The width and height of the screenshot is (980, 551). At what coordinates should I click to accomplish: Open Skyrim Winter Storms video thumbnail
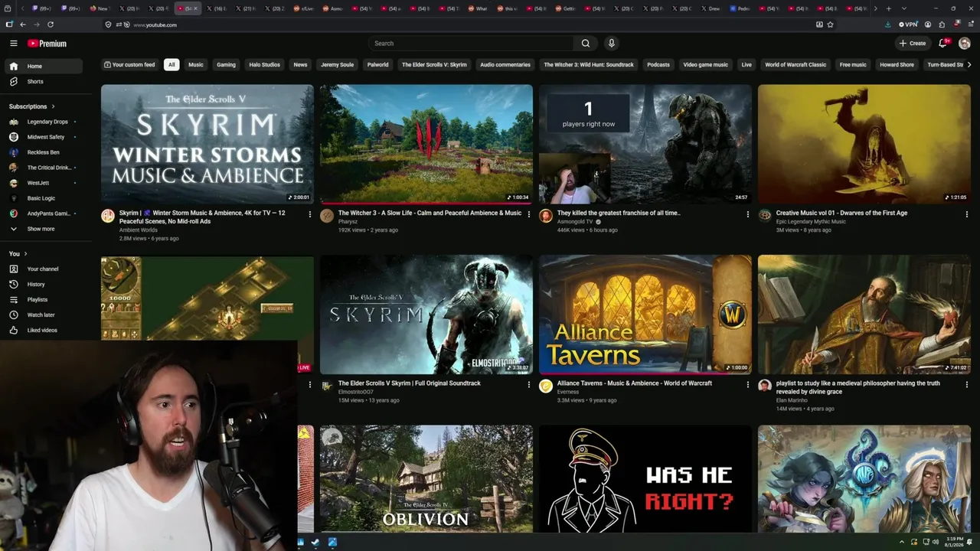[x=207, y=144]
